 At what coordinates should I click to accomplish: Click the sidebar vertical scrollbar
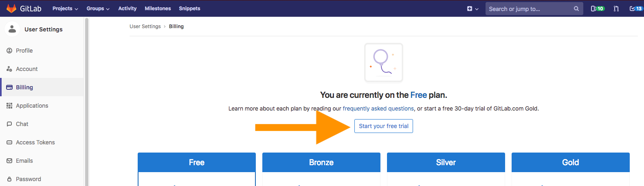point(87,102)
